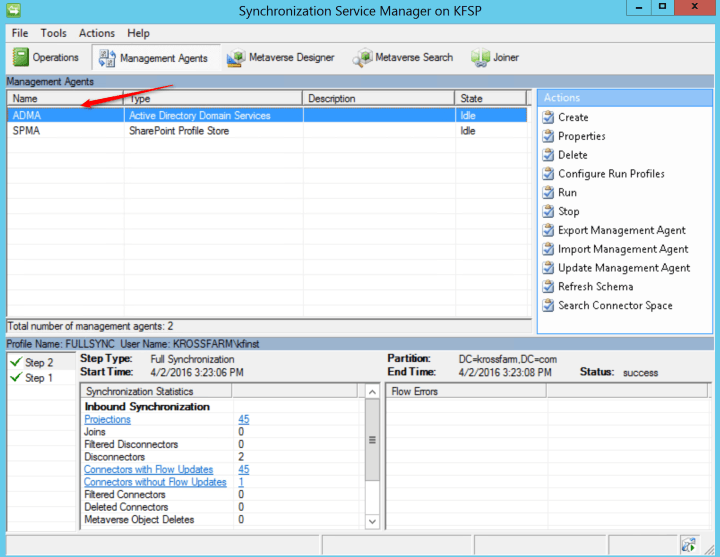720x557 pixels.
Task: Click the Configure Run Profiles icon
Action: click(548, 174)
